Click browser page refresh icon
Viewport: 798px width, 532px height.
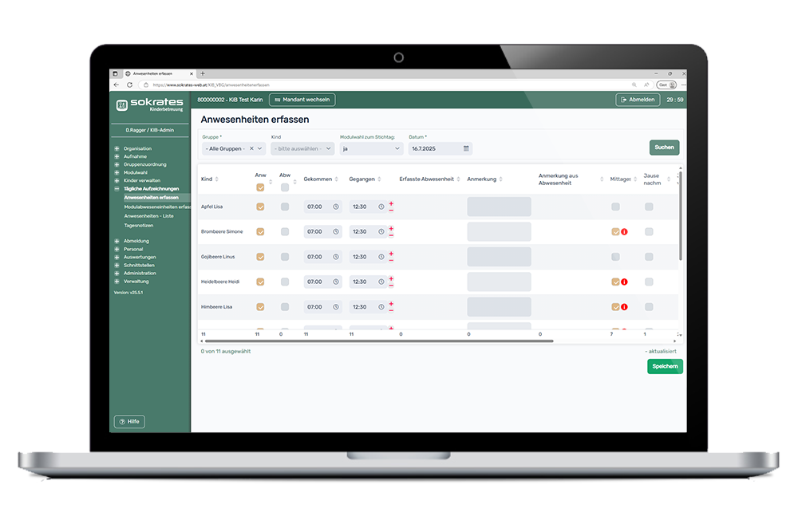128,85
